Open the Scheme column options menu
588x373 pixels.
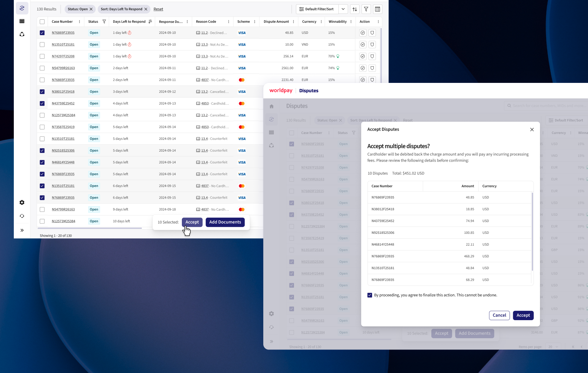[255, 21]
